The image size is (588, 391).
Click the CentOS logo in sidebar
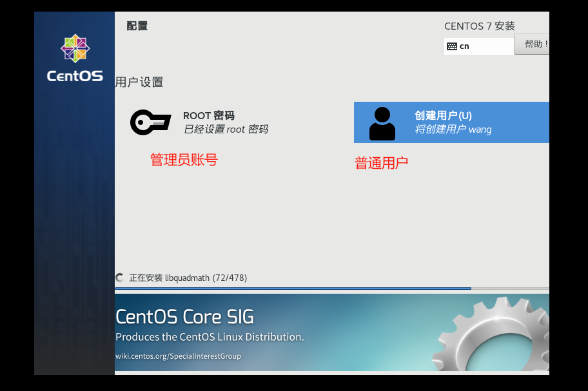click(75, 48)
